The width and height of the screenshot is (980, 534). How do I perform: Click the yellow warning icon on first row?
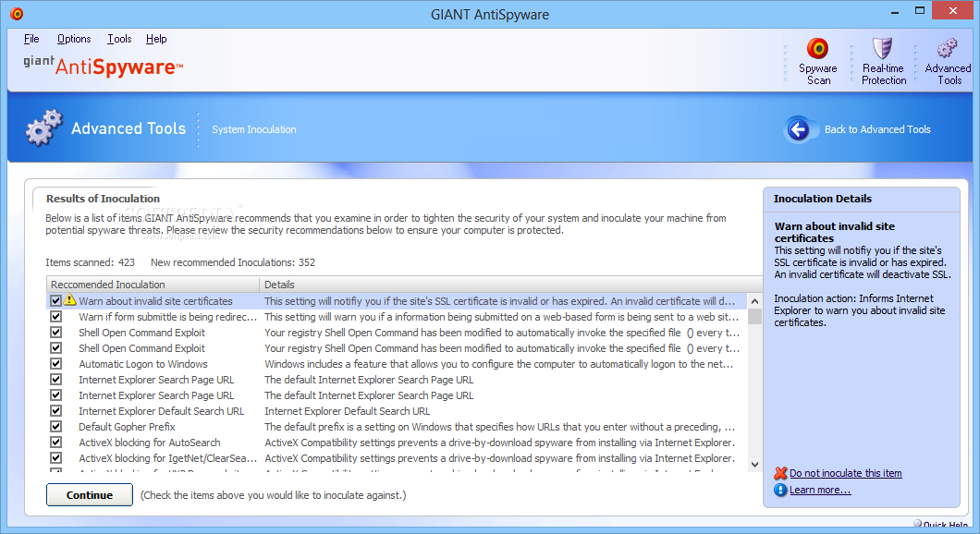[69, 299]
